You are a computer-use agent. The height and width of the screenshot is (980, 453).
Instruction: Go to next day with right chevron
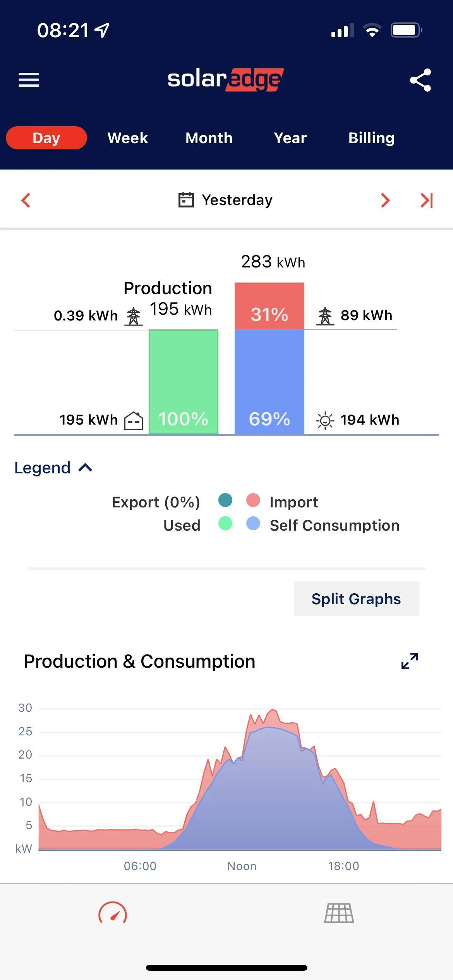385,200
